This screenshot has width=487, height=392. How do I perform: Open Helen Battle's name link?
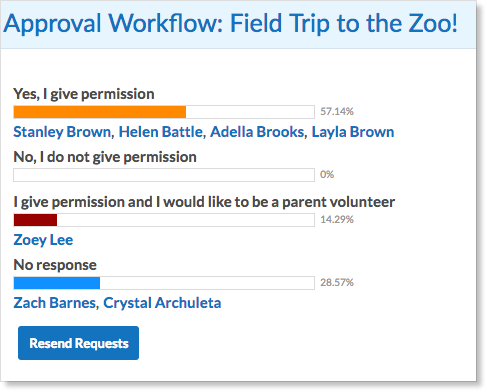(x=162, y=132)
